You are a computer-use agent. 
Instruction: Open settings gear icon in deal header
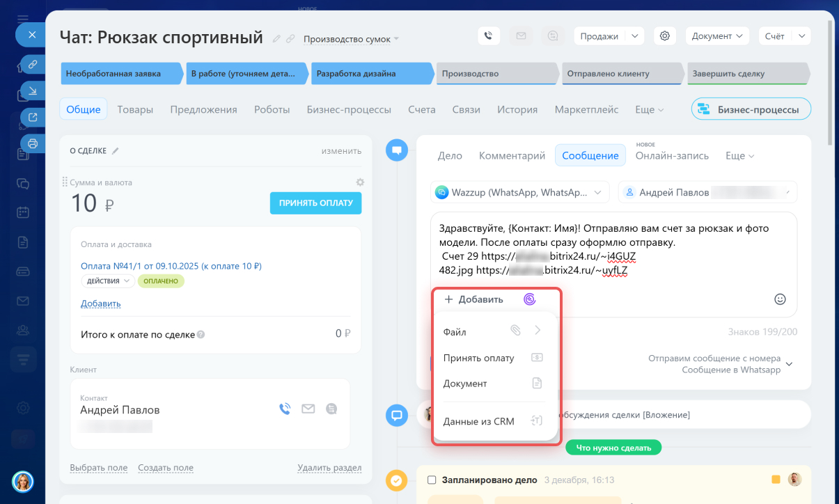click(664, 36)
